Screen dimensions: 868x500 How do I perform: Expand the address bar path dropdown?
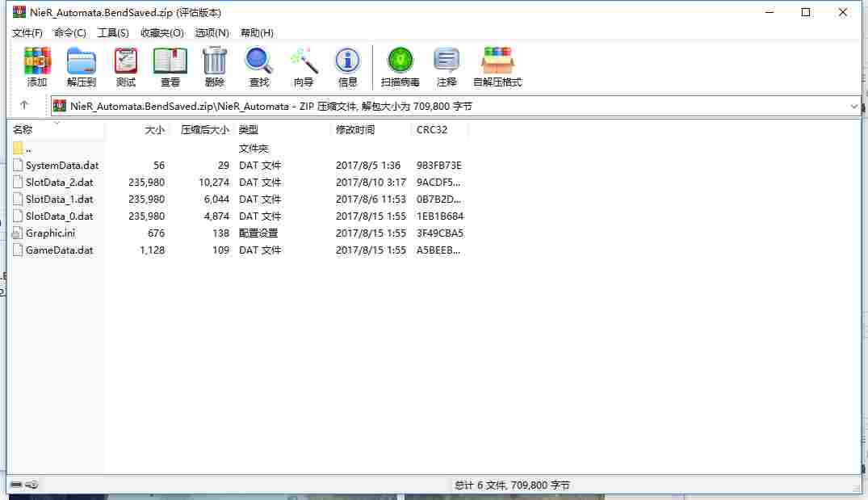(853, 106)
